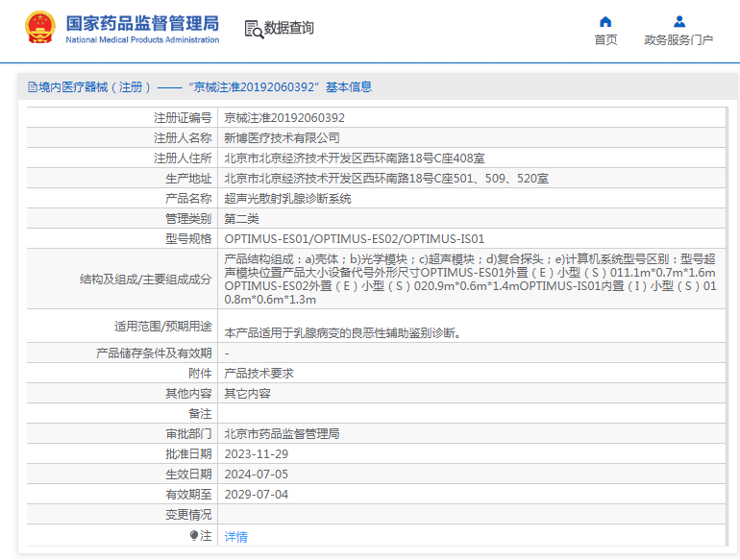Click the 生产地址 label
Image resolution: width=740 pixels, height=560 pixels.
click(x=188, y=179)
